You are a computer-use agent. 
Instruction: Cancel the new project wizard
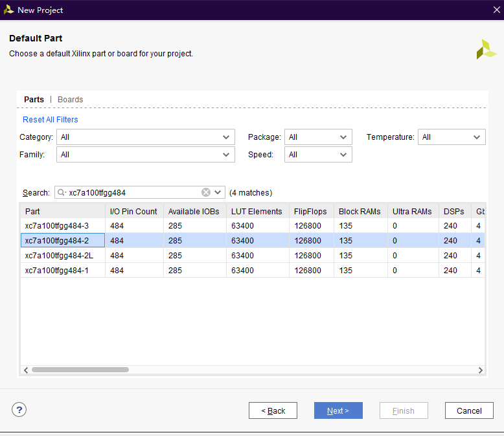tap(469, 410)
